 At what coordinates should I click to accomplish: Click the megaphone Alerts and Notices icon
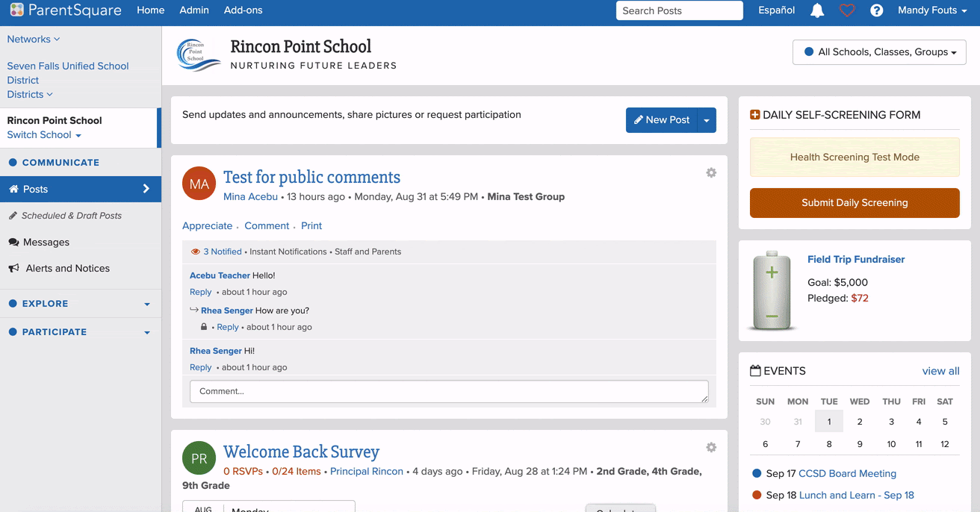[13, 269]
